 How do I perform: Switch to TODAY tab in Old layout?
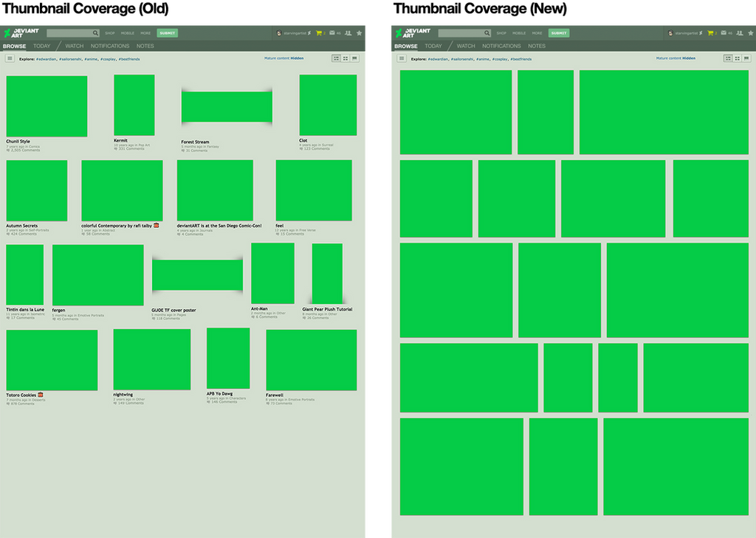pos(42,46)
